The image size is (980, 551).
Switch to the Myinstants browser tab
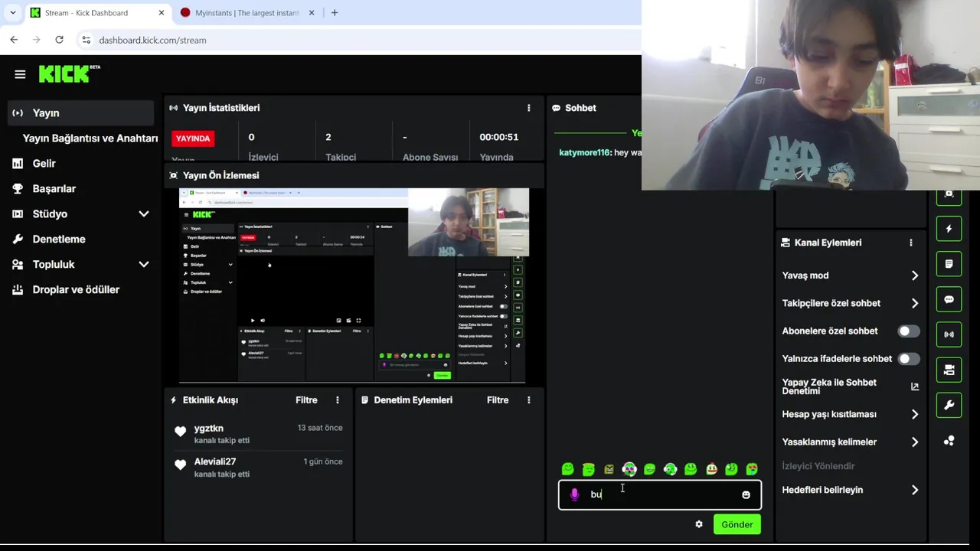pos(247,13)
